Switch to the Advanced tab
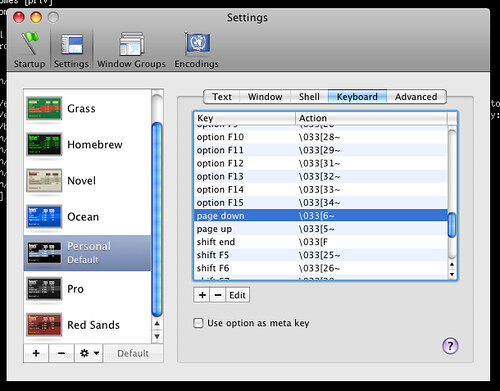Image resolution: width=500 pixels, height=391 pixels. pyautogui.click(x=416, y=97)
